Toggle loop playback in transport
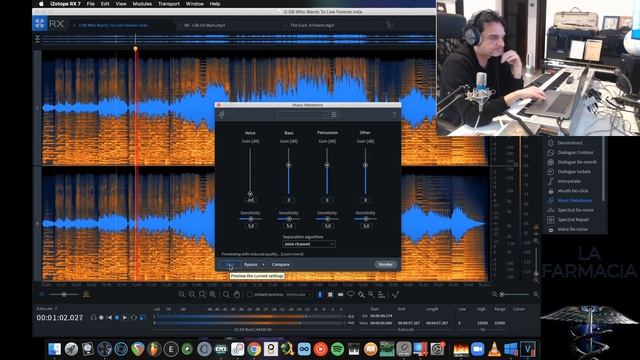This screenshot has height=360, width=640. tap(133, 318)
